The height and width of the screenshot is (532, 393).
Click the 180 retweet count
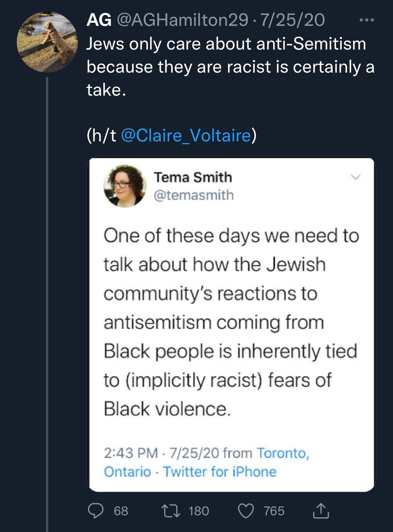click(199, 511)
